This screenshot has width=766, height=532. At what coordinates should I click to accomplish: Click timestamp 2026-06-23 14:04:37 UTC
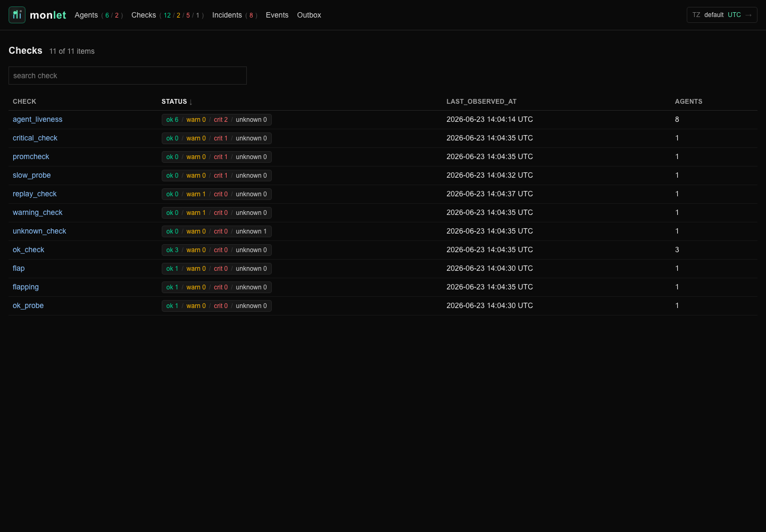coord(489,194)
